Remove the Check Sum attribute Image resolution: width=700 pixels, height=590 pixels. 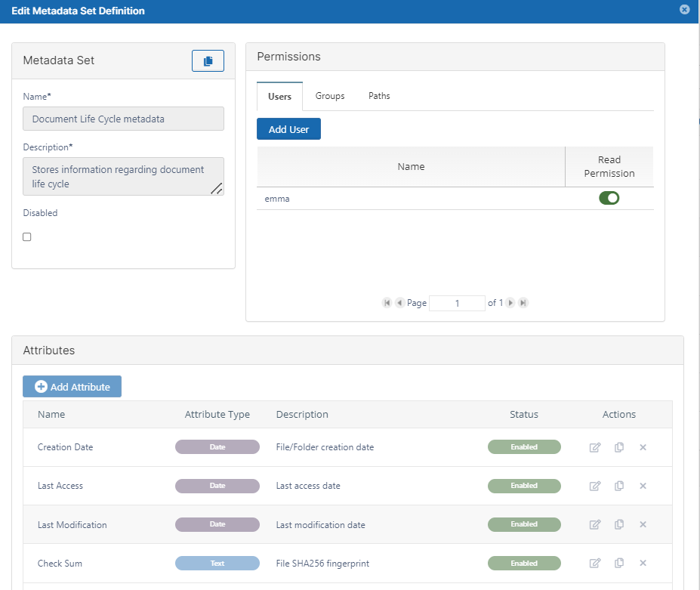(x=643, y=564)
